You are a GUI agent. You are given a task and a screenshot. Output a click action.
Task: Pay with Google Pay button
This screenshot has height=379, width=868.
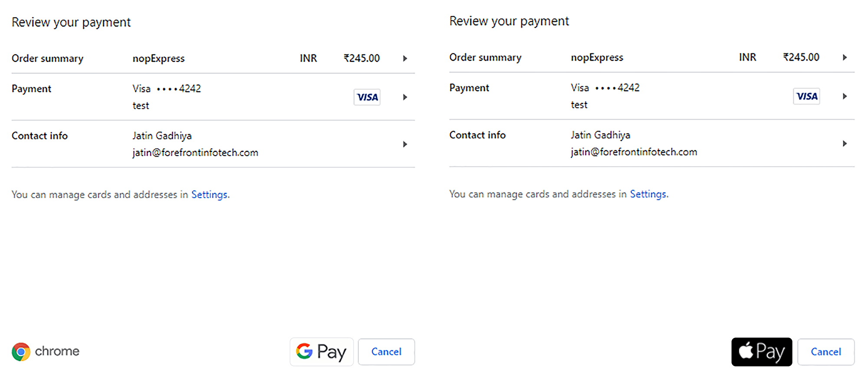pyautogui.click(x=322, y=352)
